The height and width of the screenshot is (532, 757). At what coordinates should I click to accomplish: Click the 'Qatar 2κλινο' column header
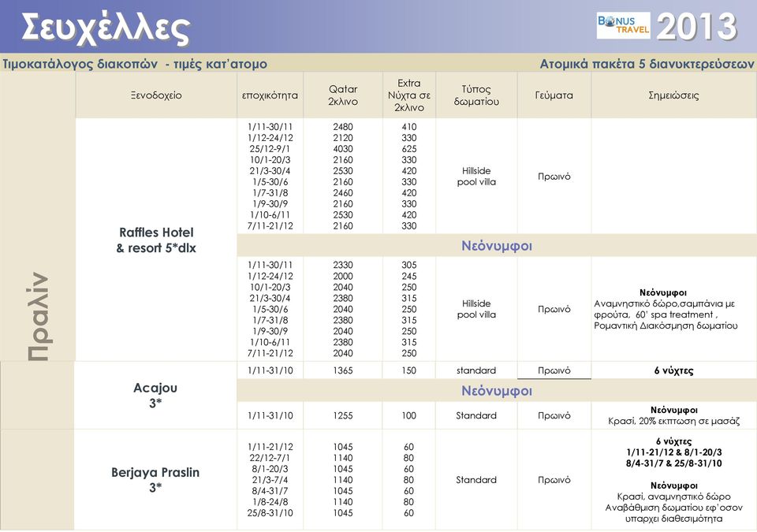343,95
